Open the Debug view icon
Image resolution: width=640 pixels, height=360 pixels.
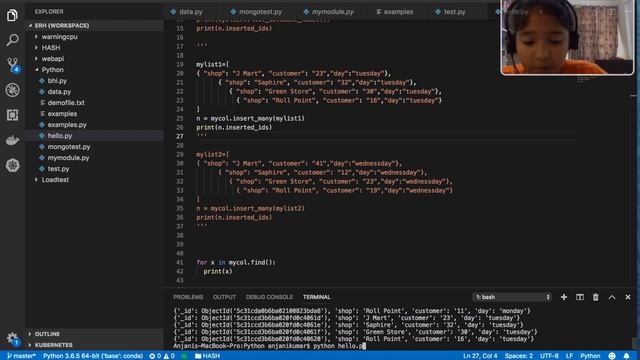[x=12, y=90]
